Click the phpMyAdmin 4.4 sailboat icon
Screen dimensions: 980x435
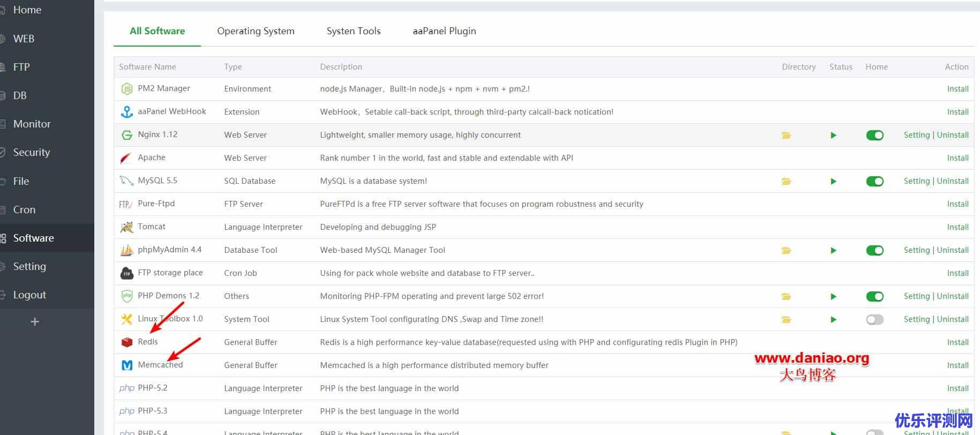click(126, 250)
